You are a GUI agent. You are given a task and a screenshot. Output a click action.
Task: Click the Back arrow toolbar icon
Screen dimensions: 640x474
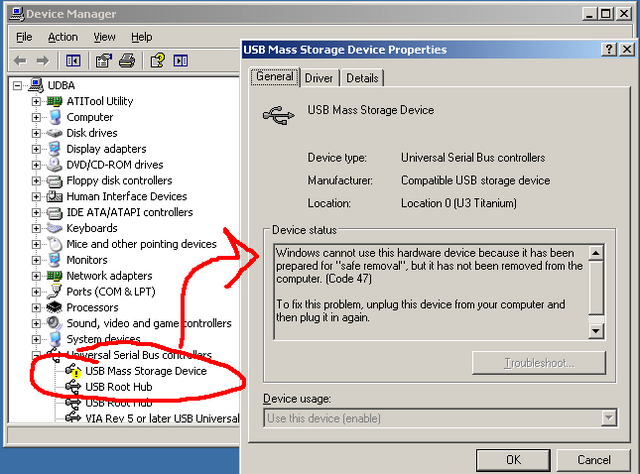20,61
